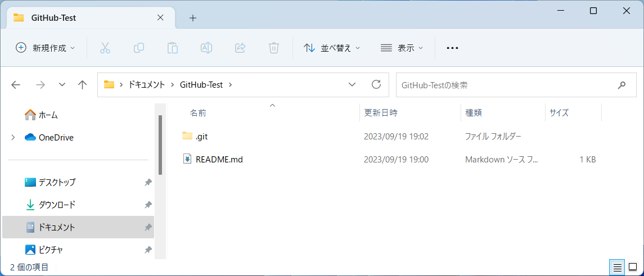Click the Cut scissors icon
Screen dimensions: 644x276
point(105,48)
